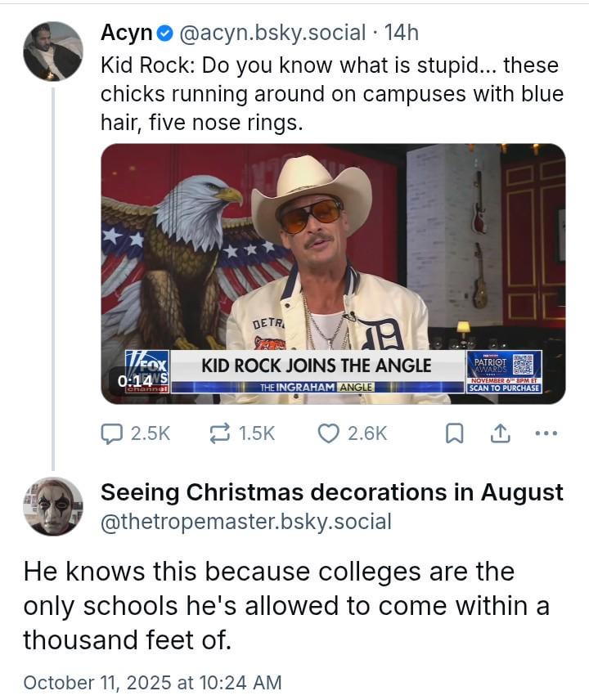Image resolution: width=589 pixels, height=700 pixels.
Task: Open the @thetropemaster.bsky.social handle
Action: (x=245, y=521)
